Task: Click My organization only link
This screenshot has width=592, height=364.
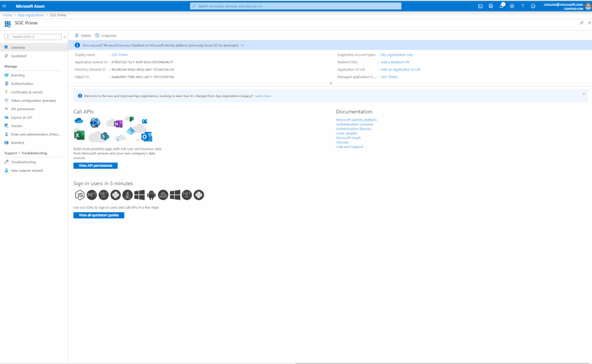Action: (397, 54)
